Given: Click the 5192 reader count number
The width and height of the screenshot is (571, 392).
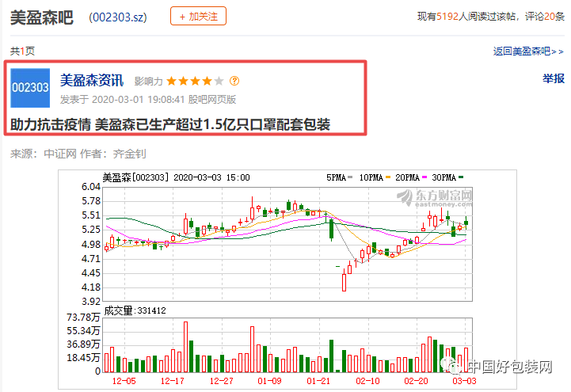Looking at the screenshot, I should tap(447, 17).
